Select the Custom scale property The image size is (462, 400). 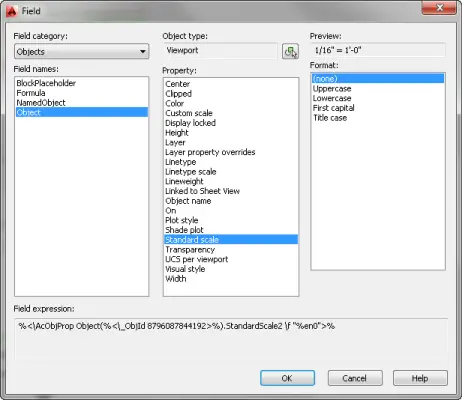click(x=189, y=113)
